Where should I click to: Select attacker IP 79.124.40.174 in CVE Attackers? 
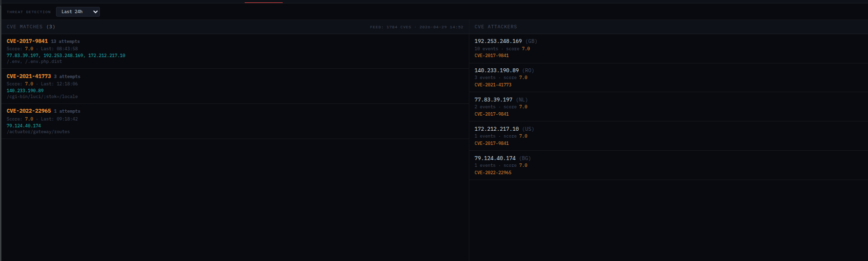pos(495,159)
